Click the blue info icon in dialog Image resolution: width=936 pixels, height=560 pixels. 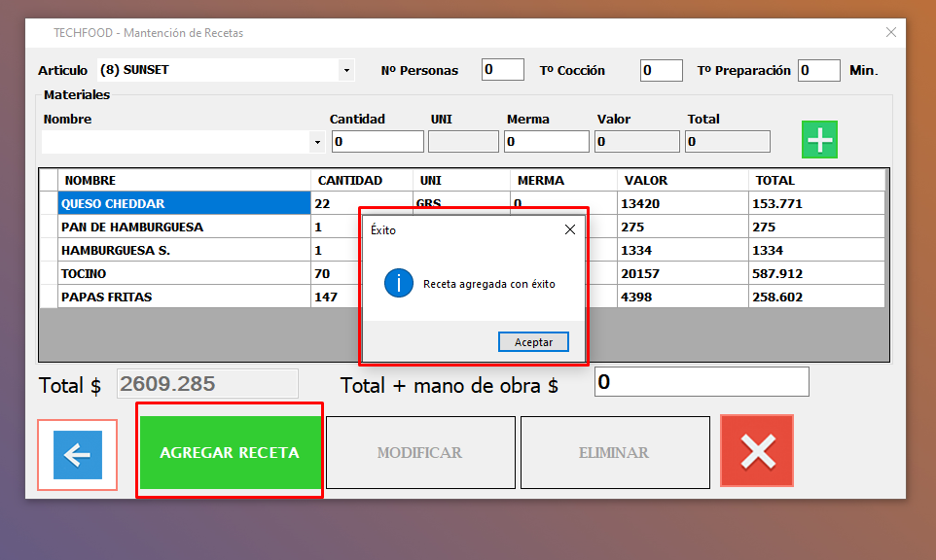(x=399, y=284)
